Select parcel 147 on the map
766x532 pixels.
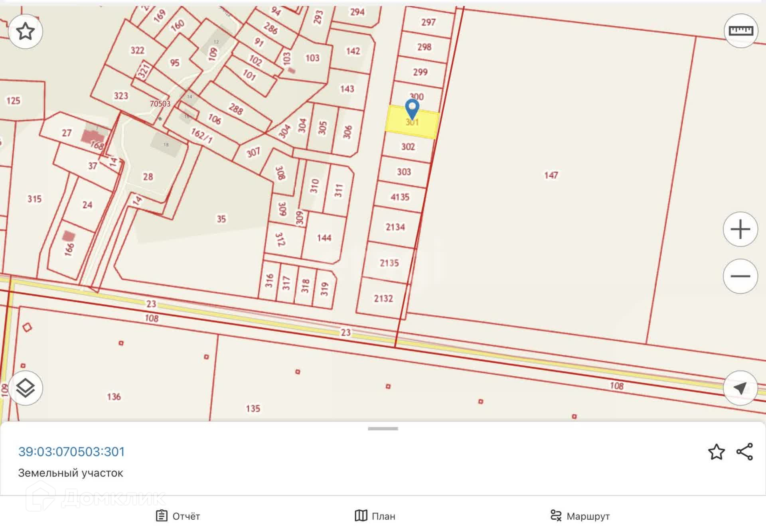click(551, 175)
